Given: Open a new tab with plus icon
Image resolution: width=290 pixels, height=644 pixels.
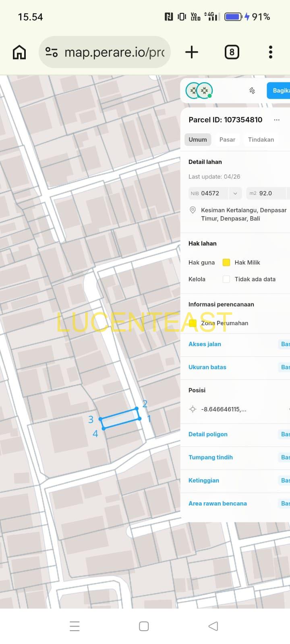Looking at the screenshot, I should point(192,52).
